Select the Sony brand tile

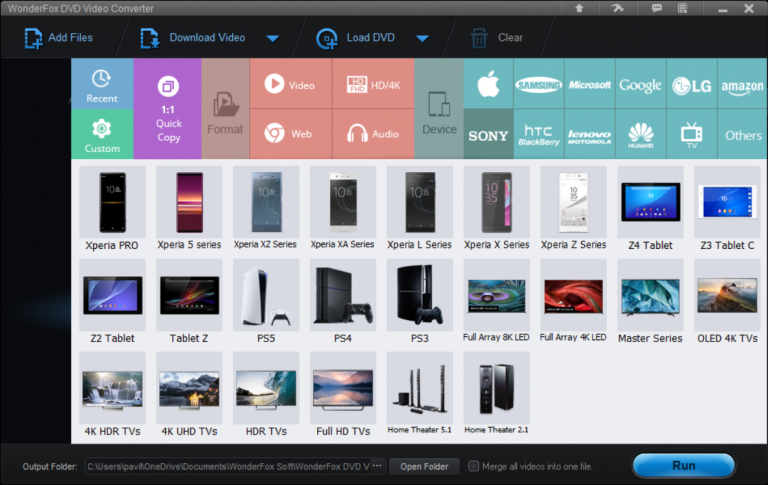(488, 134)
